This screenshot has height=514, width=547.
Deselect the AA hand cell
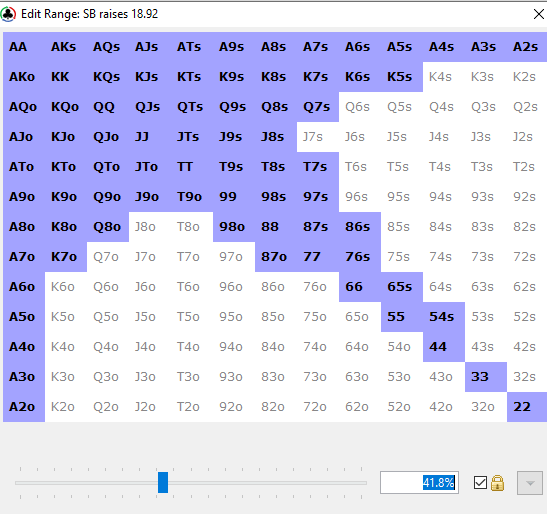(24, 47)
